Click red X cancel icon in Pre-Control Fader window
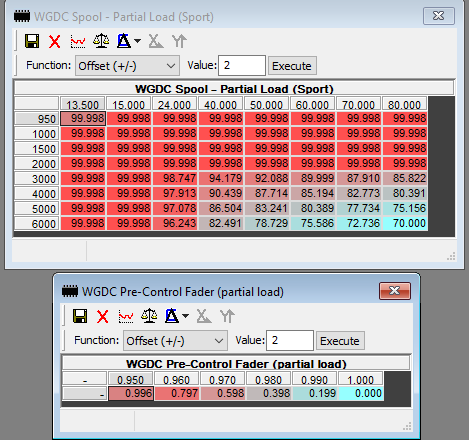The width and height of the screenshot is (469, 440). pos(103,316)
